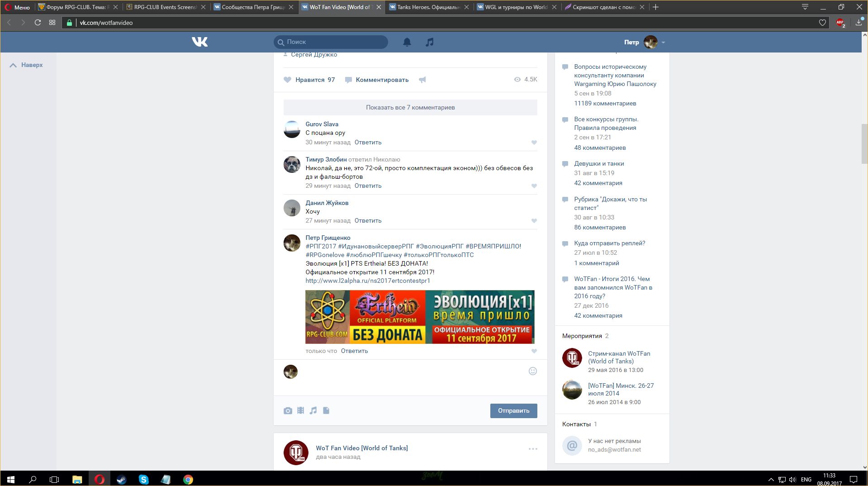Viewport: 868px width, 486px height.
Task: Open Куда отправить реплей? discussion
Action: point(609,243)
